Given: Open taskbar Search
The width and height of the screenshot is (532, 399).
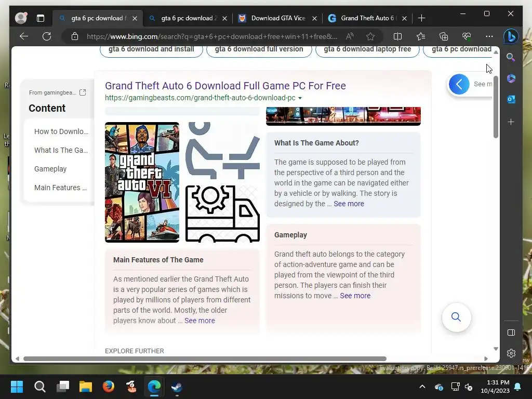Looking at the screenshot, I should [x=39, y=387].
